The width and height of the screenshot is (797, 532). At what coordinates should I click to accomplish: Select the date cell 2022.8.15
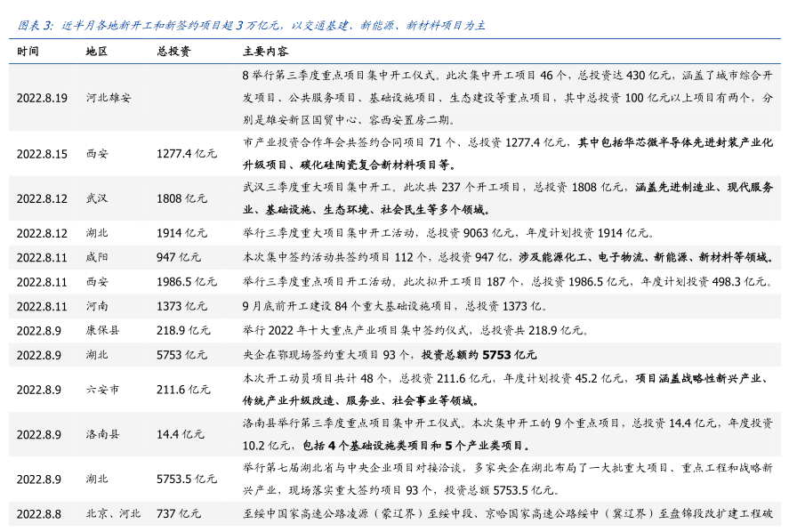[x=42, y=154]
